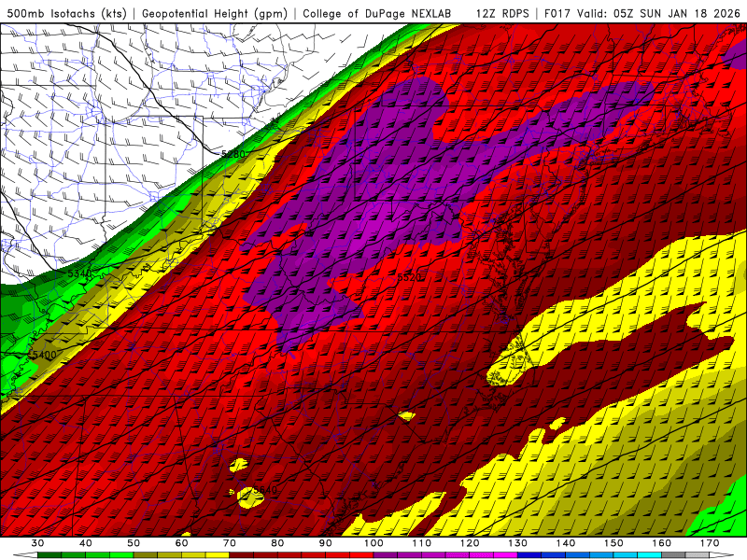Click the 110 value on the color scale
Screen dimensions: 747x560
422,543
